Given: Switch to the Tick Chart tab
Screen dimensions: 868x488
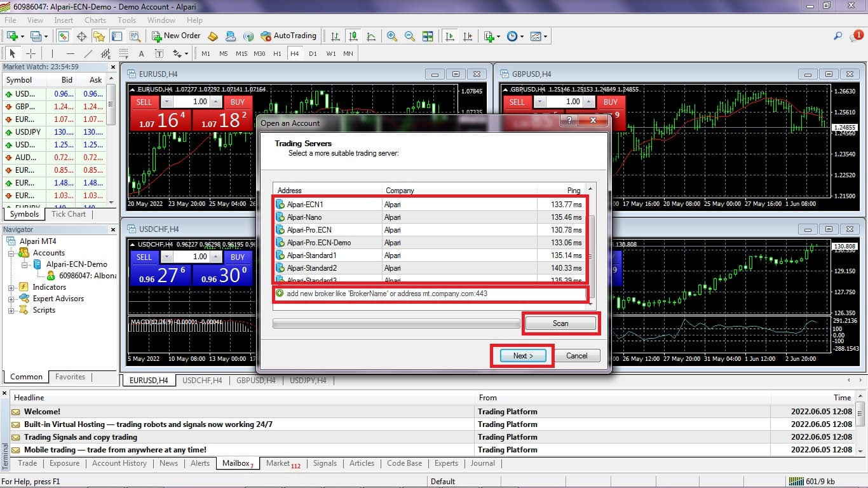Looking at the screenshot, I should coord(68,214).
